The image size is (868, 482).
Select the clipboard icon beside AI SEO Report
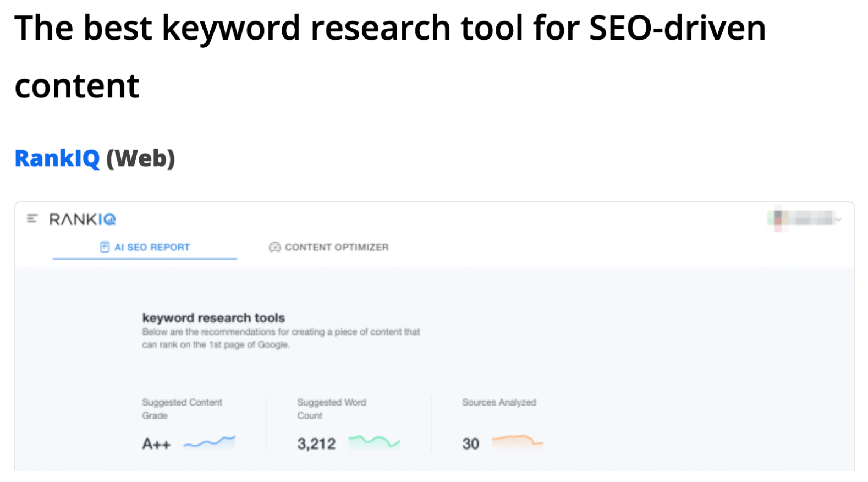coord(105,247)
